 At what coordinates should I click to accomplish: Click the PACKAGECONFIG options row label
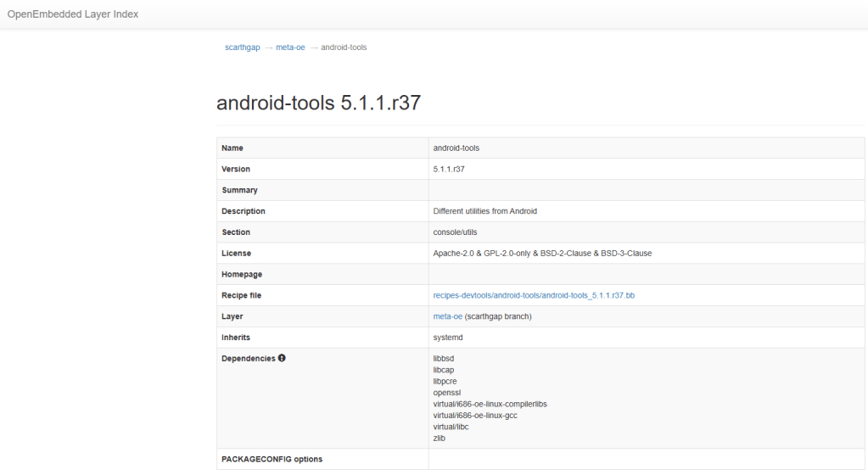tap(272, 460)
